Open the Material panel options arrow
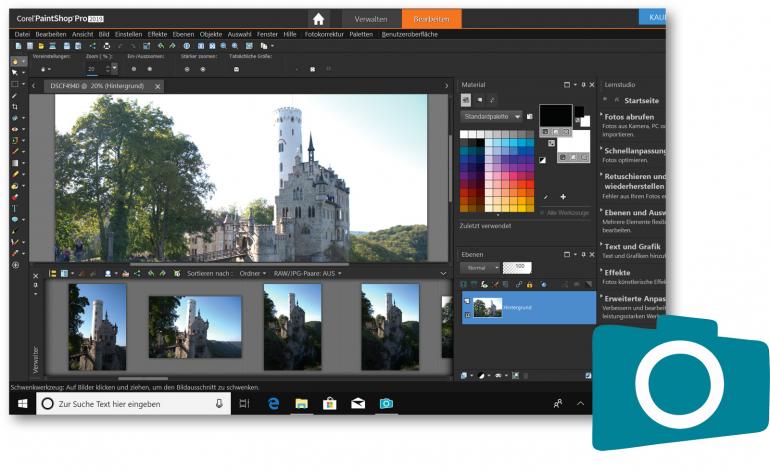This screenshot has width=770, height=472. click(x=575, y=85)
